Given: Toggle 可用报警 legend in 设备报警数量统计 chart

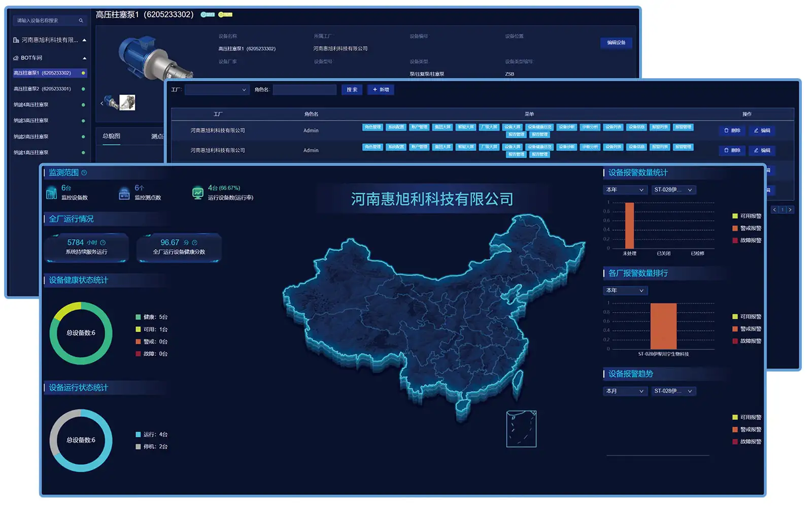Looking at the screenshot, I should [747, 216].
